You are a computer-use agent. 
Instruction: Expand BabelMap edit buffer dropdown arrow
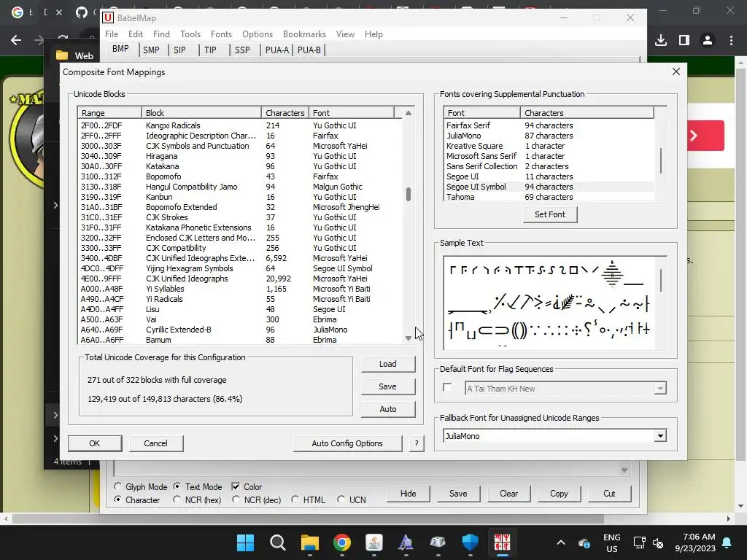(x=624, y=470)
